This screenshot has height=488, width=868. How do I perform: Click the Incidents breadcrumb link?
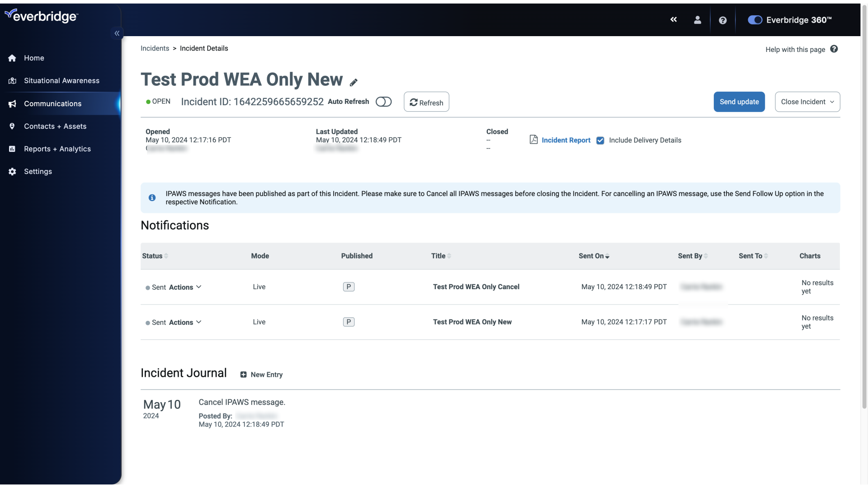pos(155,48)
